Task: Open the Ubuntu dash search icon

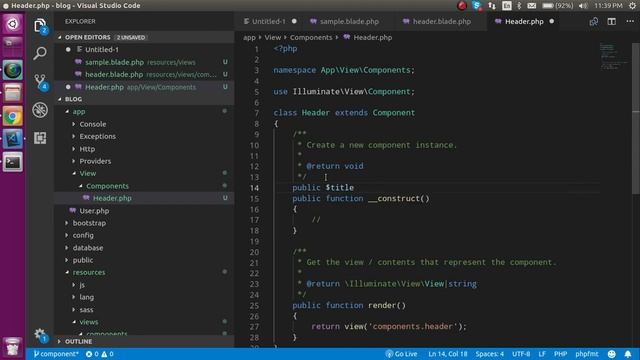Action: (x=13, y=24)
